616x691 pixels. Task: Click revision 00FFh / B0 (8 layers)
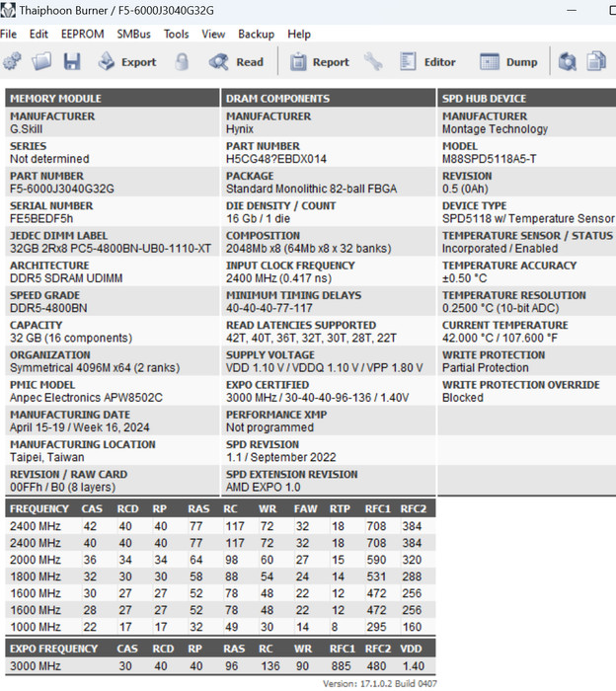[62, 488]
